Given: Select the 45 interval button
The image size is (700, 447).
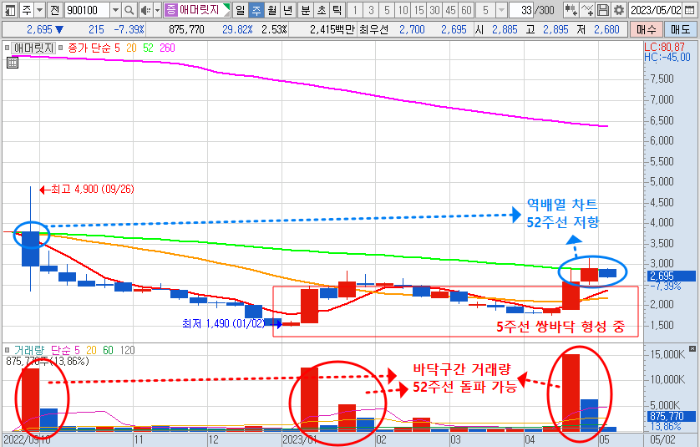Looking at the screenshot, I should (450, 10).
